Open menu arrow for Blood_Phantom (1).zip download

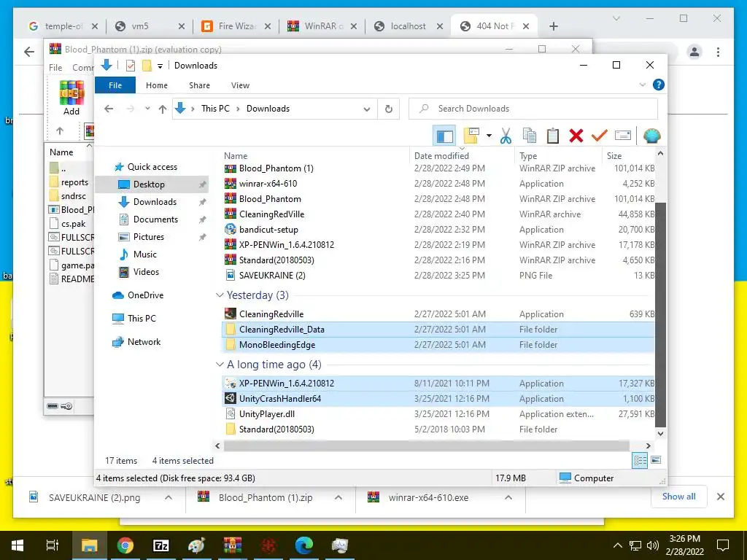[338, 497]
